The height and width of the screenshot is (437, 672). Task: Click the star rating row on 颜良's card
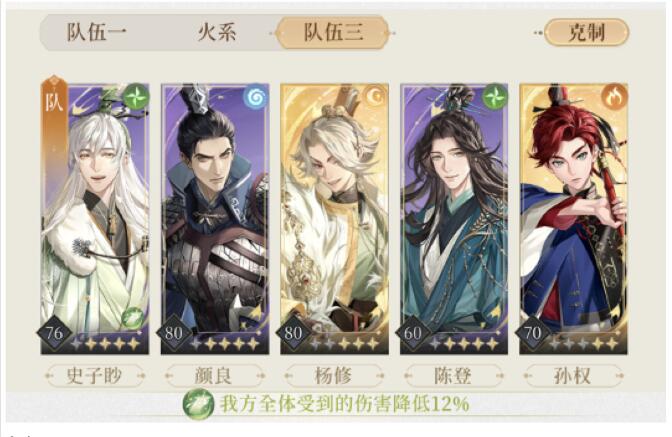tap(225, 343)
